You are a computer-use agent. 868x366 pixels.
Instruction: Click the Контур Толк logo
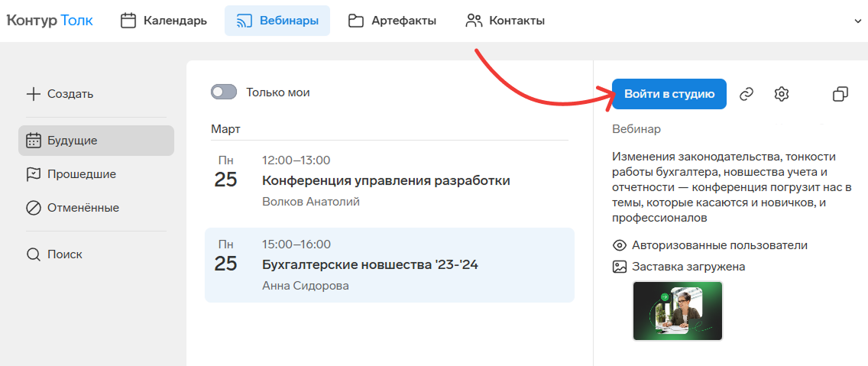pyautogui.click(x=49, y=21)
